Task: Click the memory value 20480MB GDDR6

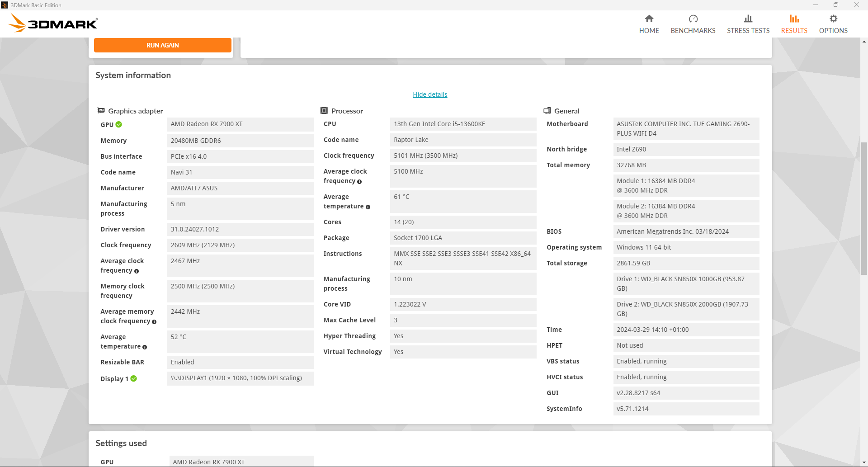Action: (240, 141)
